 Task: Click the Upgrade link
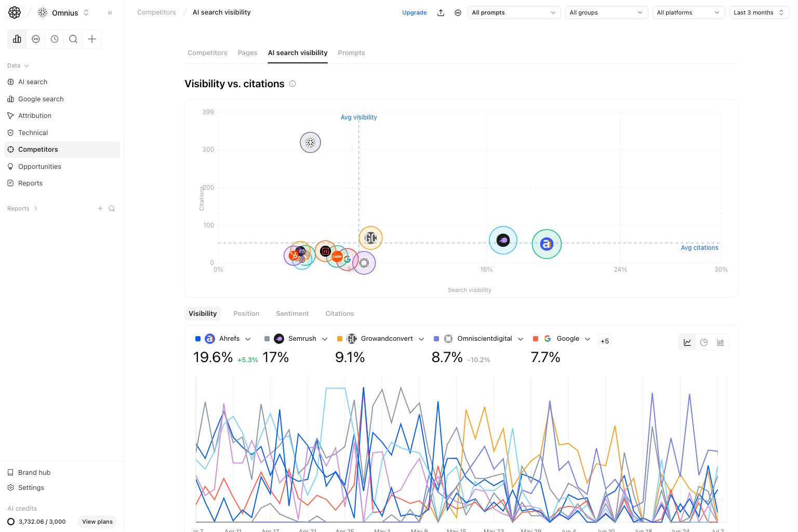pyautogui.click(x=414, y=12)
